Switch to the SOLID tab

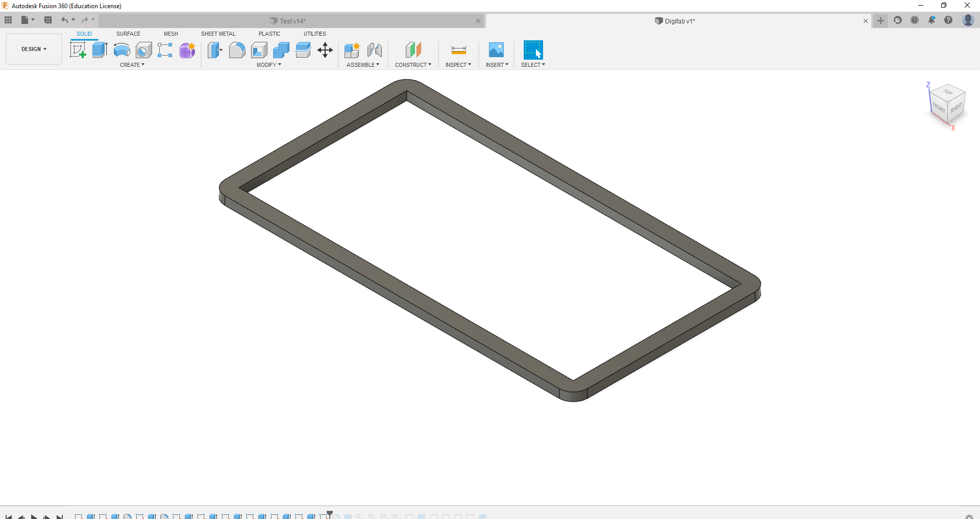point(84,34)
